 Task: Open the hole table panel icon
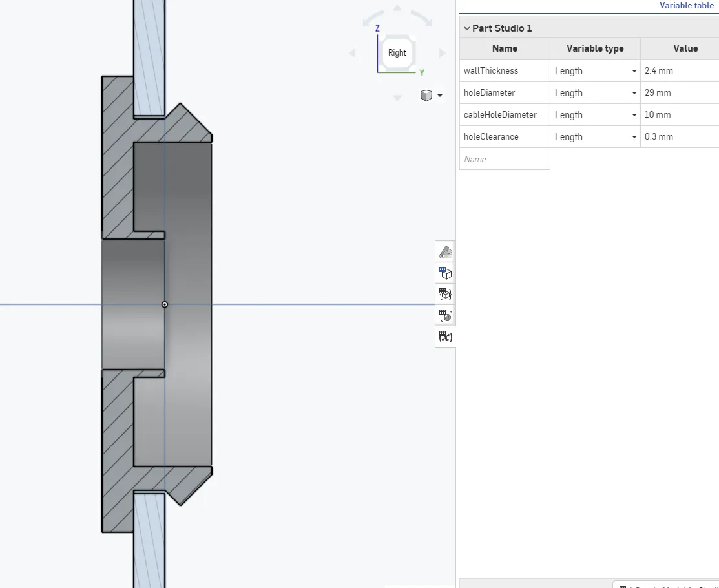pyautogui.click(x=445, y=316)
